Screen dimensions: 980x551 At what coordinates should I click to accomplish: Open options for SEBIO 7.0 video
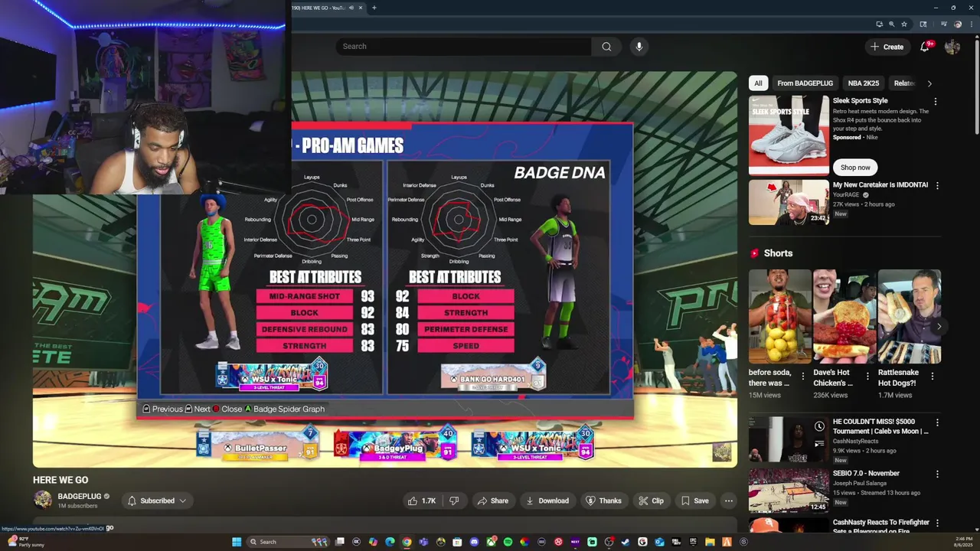click(x=937, y=474)
